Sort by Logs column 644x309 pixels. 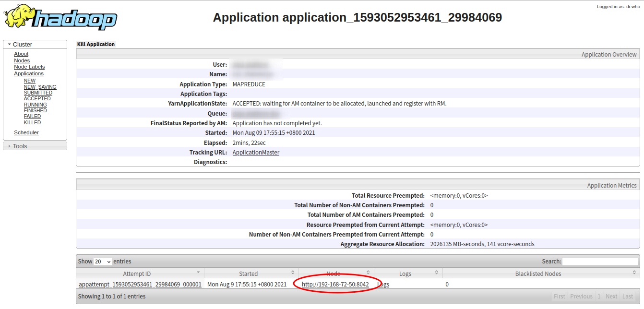coord(408,273)
